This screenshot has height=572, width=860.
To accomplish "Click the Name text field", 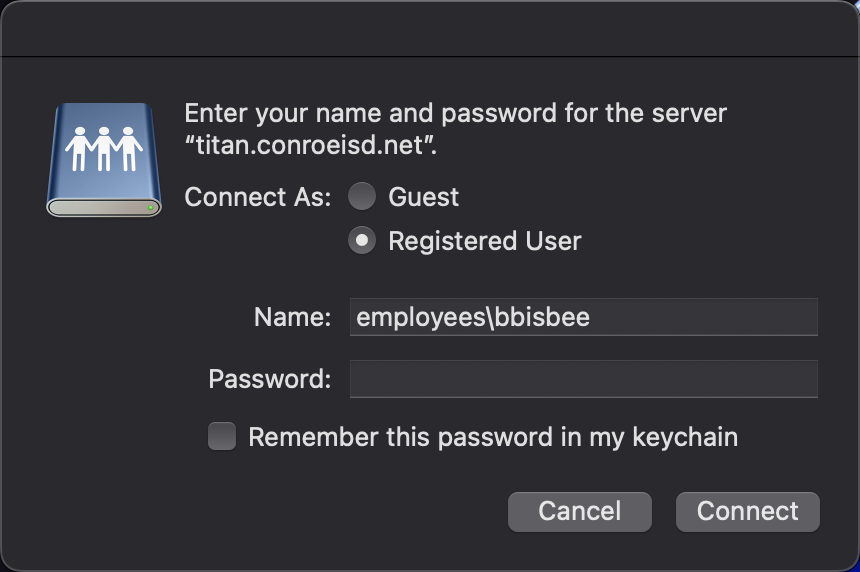I will tap(583, 317).
